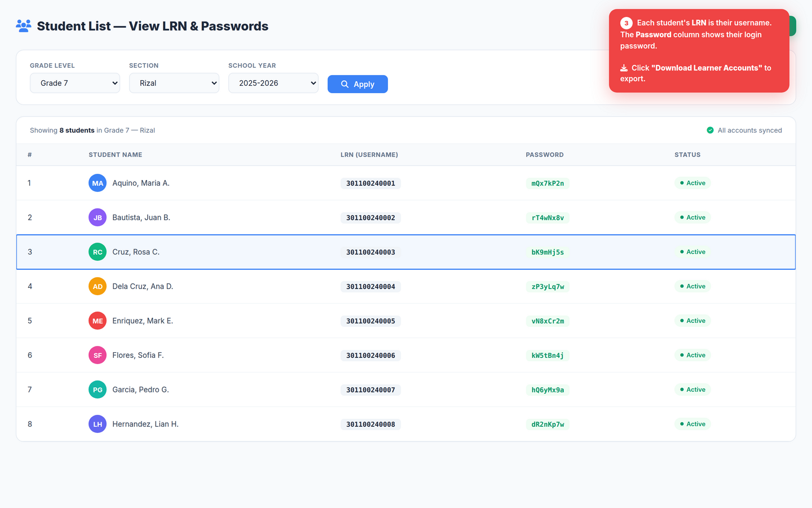
Task: Click the magnifier icon inside the Apply button
Action: point(345,84)
